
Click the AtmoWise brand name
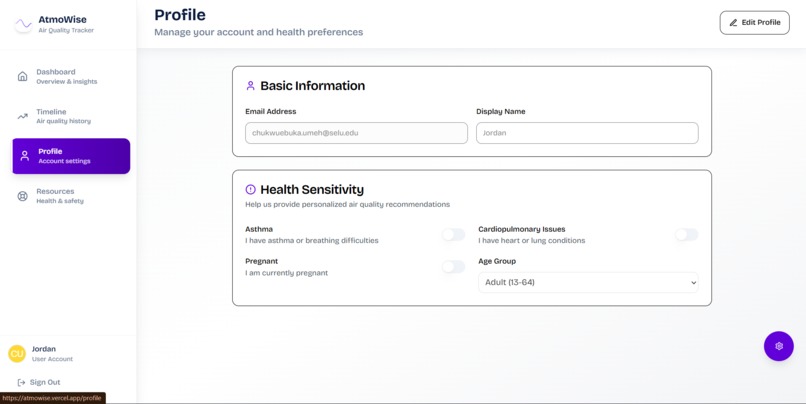[x=62, y=20]
